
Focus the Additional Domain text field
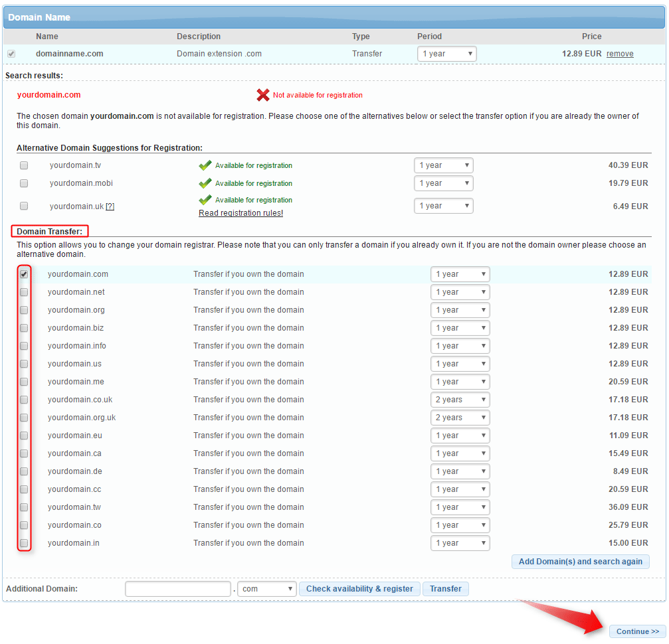coord(177,589)
